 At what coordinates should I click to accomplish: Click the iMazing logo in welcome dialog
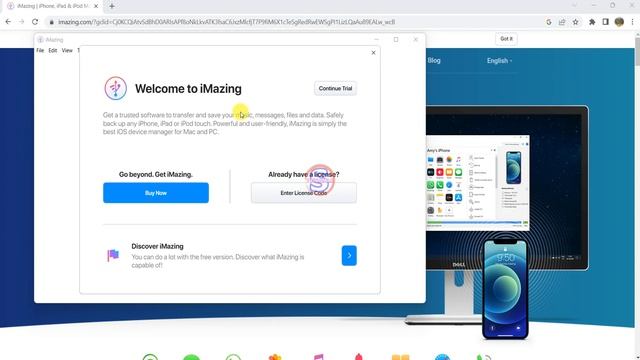[x=116, y=88]
